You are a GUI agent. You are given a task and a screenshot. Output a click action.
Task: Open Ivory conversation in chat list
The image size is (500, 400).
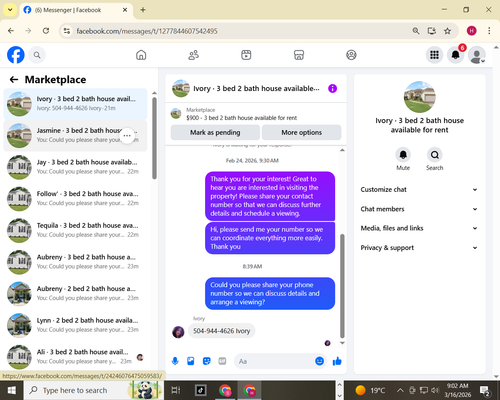tap(75, 104)
